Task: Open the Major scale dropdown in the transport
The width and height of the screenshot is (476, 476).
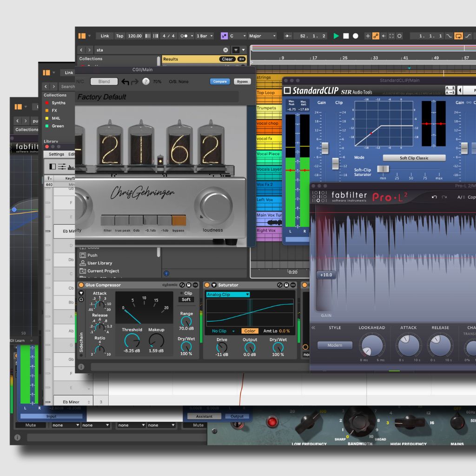Action: click(x=261, y=36)
